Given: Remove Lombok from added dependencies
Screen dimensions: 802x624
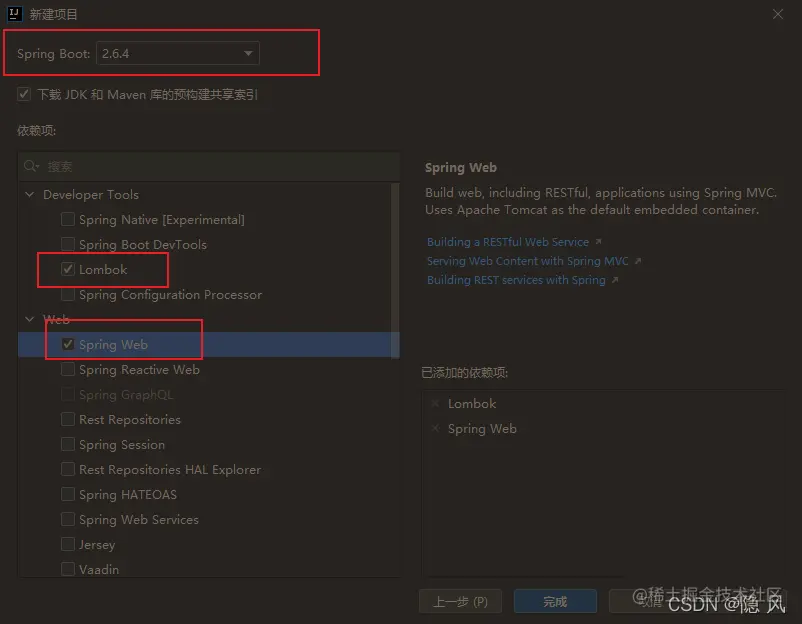Looking at the screenshot, I should (435, 404).
